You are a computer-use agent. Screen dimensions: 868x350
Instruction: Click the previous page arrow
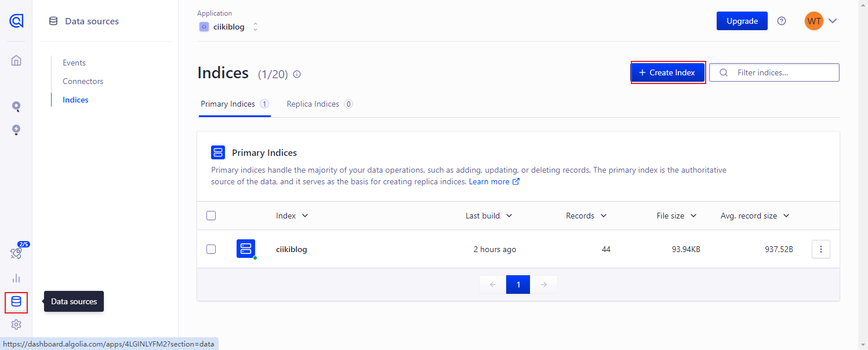tap(493, 285)
